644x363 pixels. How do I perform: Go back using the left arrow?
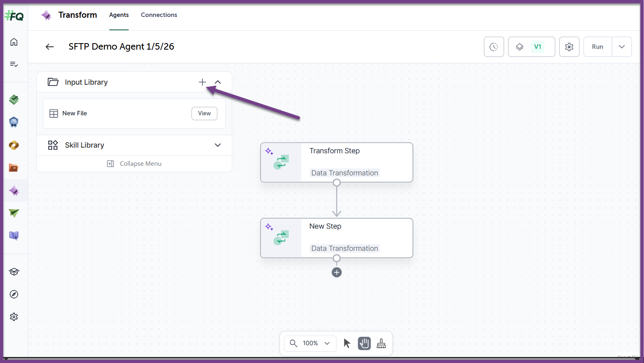coord(50,47)
